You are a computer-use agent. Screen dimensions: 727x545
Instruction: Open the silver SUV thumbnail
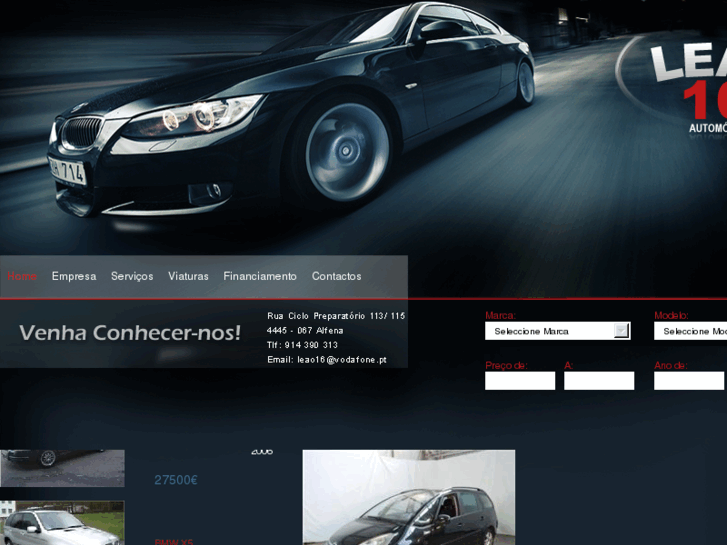coord(62,523)
